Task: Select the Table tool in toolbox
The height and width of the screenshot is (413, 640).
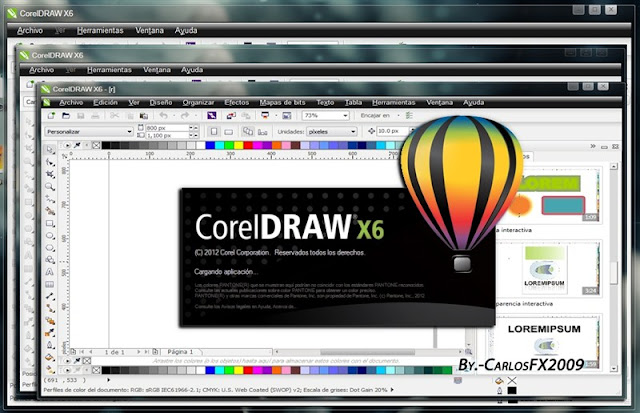Action: 50,284
